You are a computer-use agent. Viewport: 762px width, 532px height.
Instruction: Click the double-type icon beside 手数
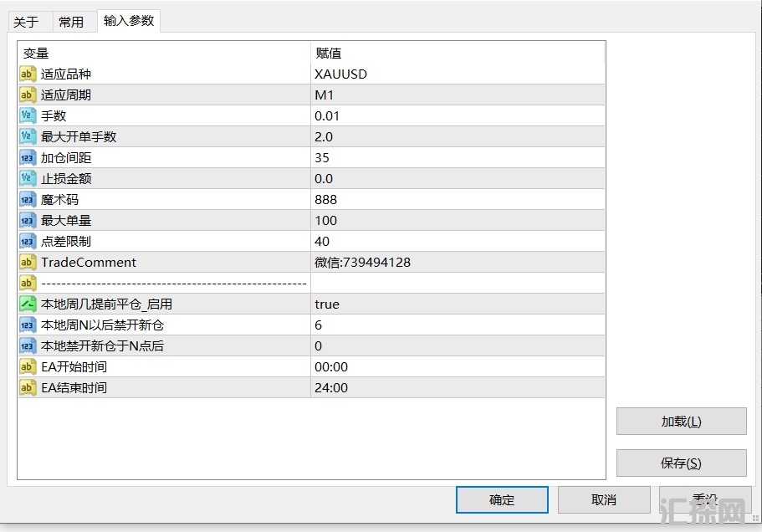[x=28, y=115]
